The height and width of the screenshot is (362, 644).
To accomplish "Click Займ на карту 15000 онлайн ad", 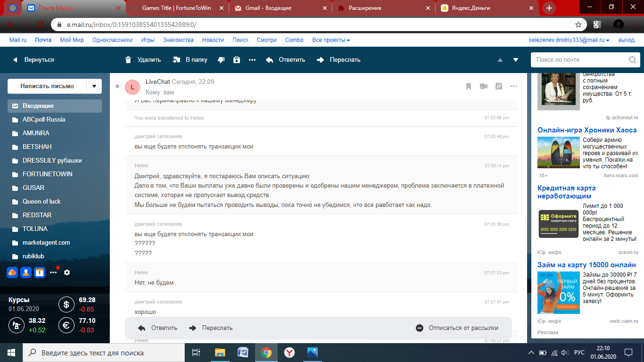I will pyautogui.click(x=586, y=265).
